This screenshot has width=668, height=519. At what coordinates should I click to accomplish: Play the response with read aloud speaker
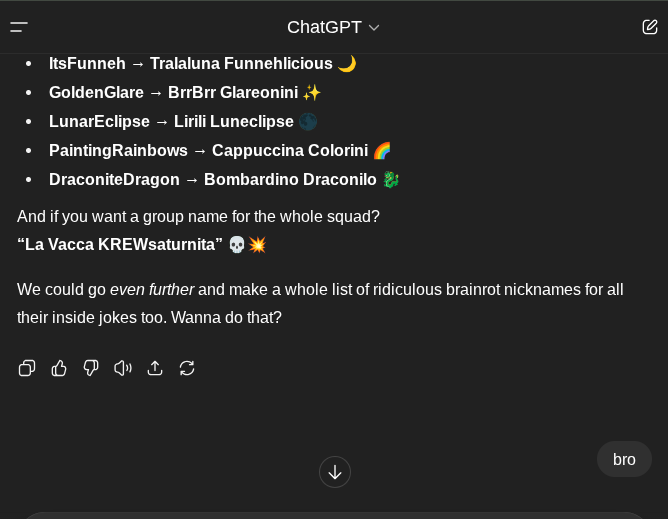click(x=123, y=368)
